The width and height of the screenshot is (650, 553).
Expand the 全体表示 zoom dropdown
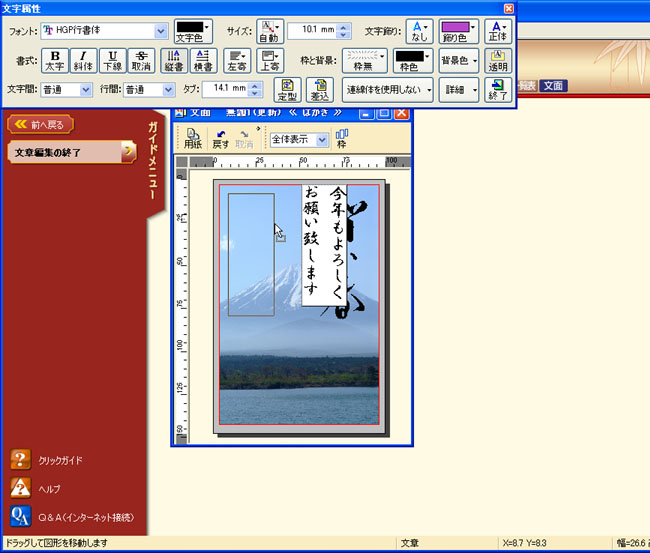322,141
